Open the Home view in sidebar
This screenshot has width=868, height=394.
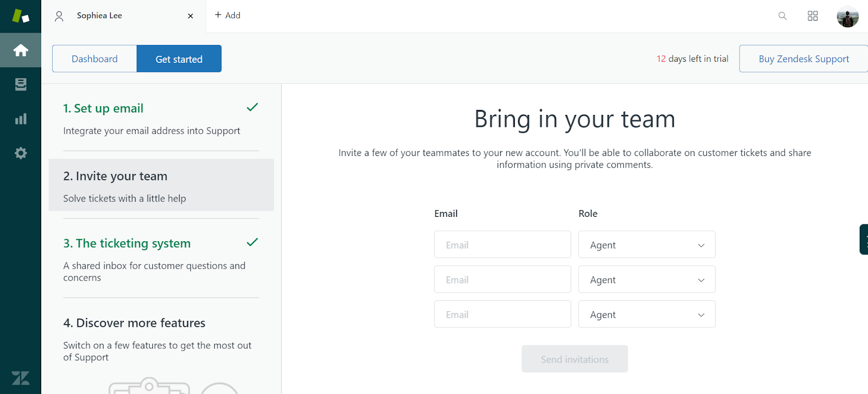(21, 50)
